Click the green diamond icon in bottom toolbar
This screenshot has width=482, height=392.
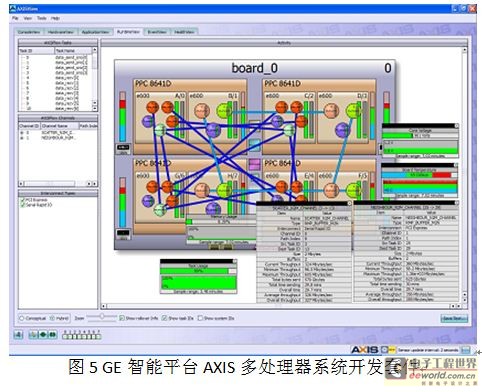43,334
